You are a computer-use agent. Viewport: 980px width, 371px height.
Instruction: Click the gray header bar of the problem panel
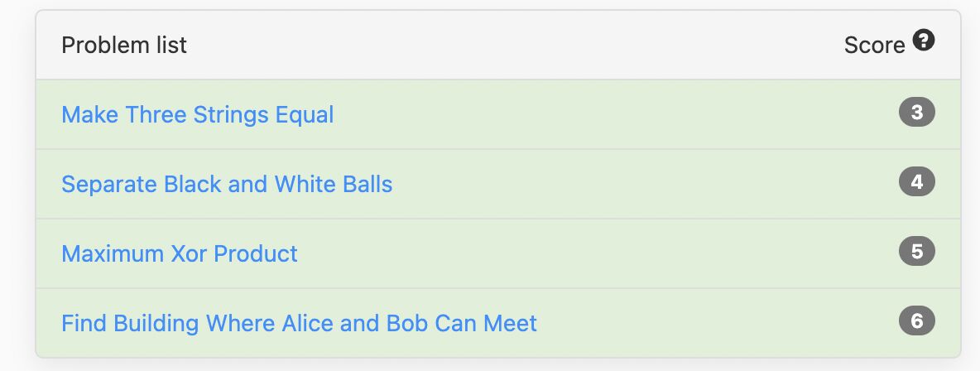click(x=498, y=45)
